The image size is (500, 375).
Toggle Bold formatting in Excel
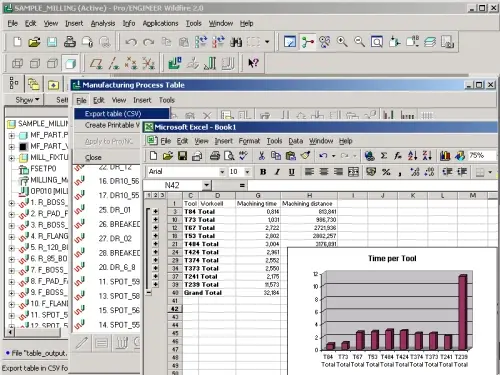263,172
